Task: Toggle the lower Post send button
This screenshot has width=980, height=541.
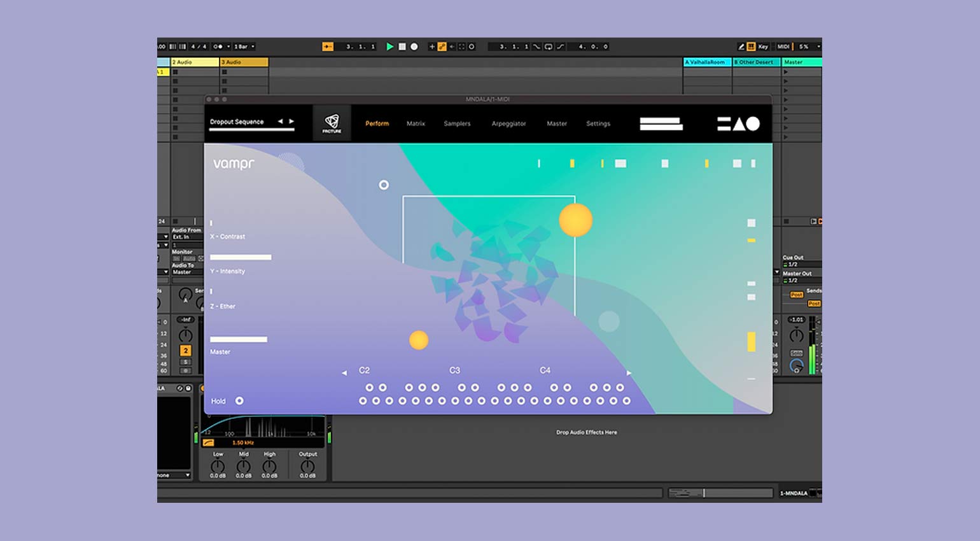Action: [x=815, y=304]
